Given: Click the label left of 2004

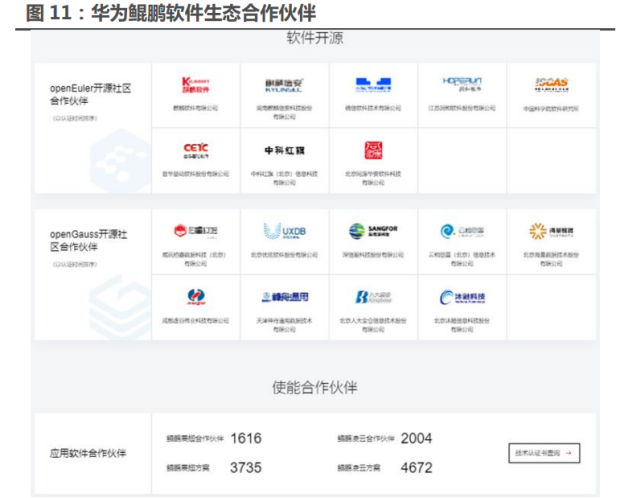Looking at the screenshot, I should [x=366, y=439].
